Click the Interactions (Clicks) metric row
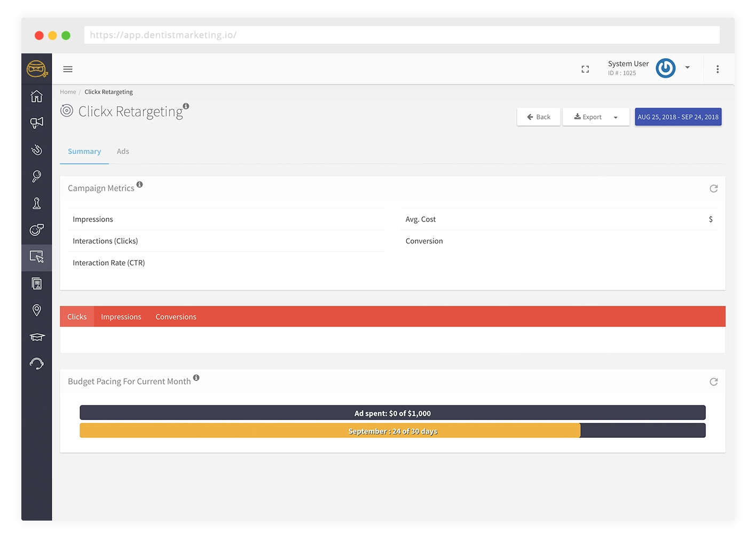756x543 pixels. (x=226, y=241)
